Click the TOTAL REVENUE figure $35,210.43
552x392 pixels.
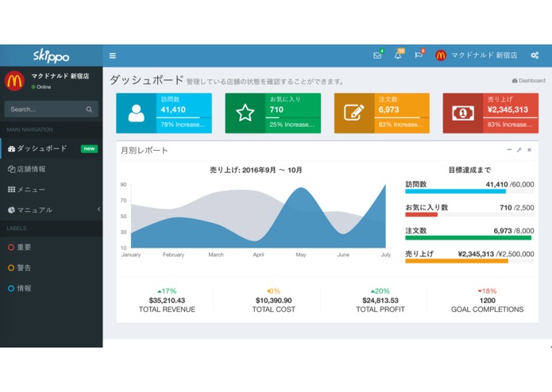point(167,301)
